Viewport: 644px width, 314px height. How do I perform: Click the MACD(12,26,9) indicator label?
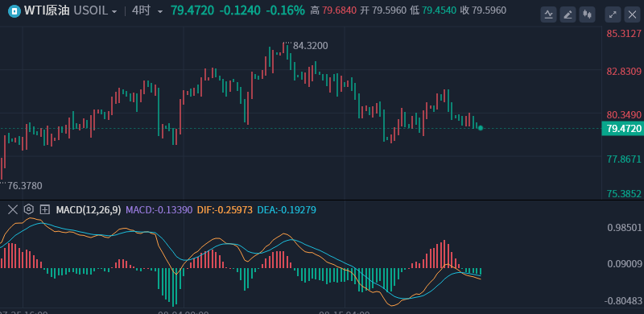[89, 210]
